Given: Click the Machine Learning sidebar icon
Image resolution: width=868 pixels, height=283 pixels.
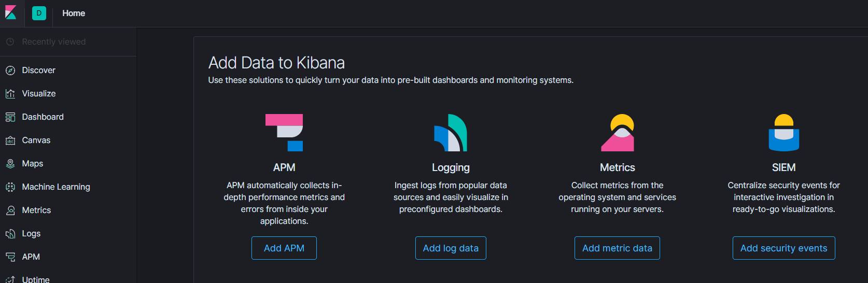Looking at the screenshot, I should (10, 187).
